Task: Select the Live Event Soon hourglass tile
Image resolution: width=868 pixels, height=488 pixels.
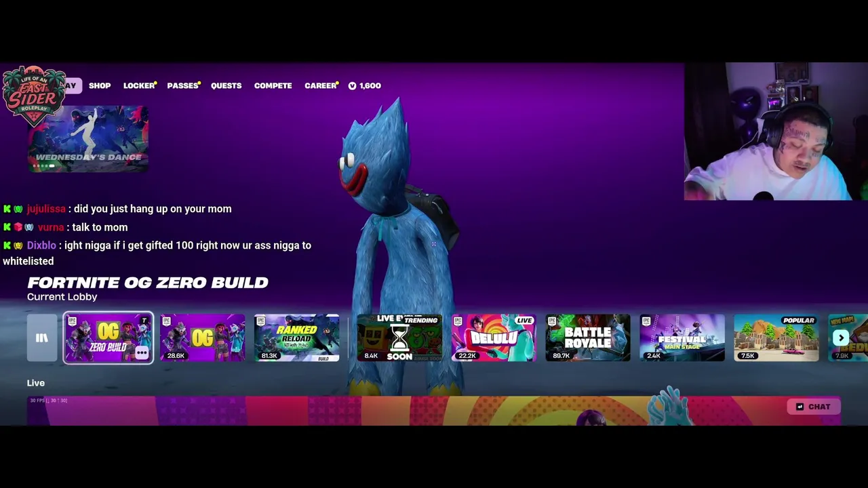Action: point(399,338)
